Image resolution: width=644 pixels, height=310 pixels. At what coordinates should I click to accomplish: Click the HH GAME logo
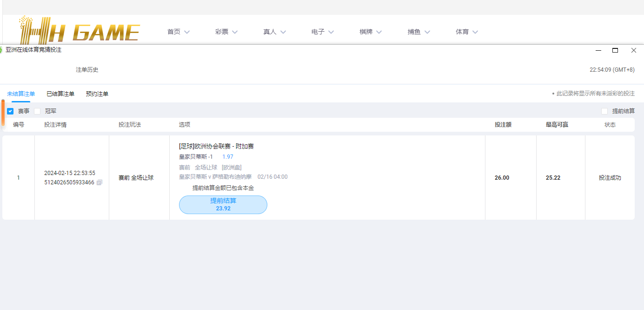coord(79,30)
